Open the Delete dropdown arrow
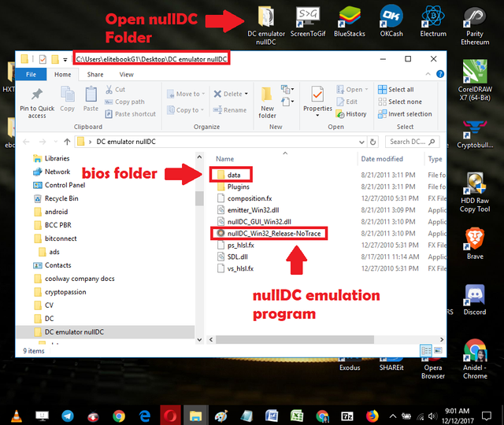This screenshot has height=425, width=504. point(246,94)
